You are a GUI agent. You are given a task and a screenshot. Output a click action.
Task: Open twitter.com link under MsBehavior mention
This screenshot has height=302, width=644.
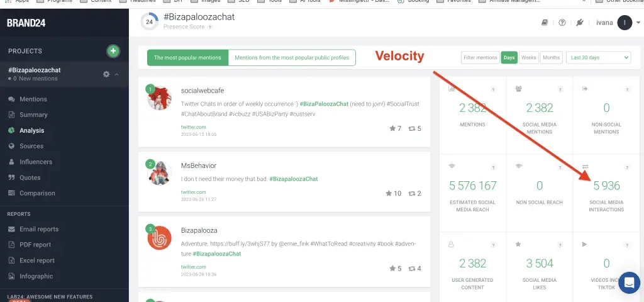[x=194, y=192]
